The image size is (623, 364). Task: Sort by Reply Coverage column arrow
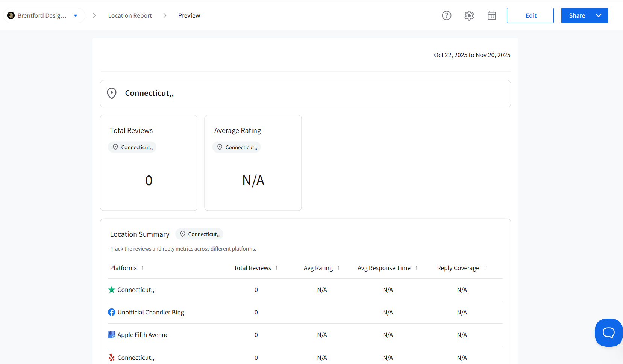pyautogui.click(x=485, y=268)
